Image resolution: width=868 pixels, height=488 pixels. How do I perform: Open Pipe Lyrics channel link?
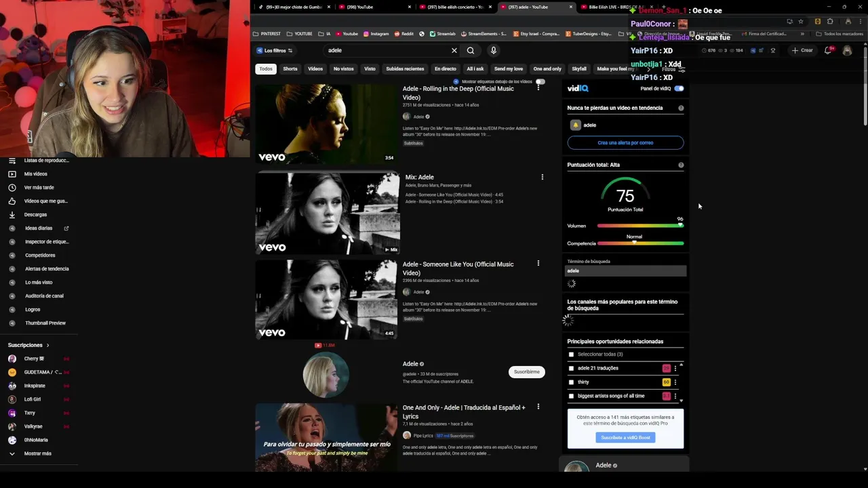click(x=423, y=435)
